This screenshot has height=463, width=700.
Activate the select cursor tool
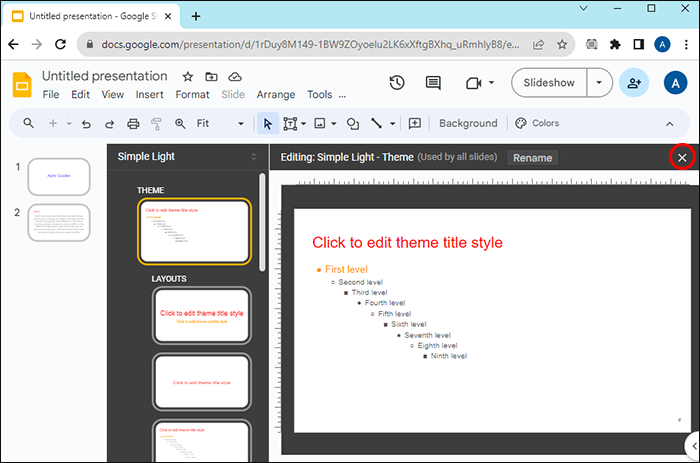tap(267, 124)
